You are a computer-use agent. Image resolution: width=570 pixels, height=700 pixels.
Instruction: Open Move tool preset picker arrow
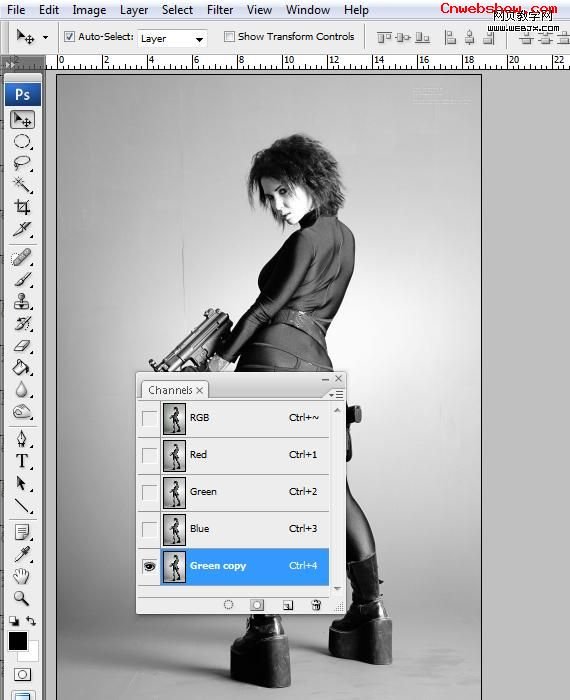(45, 38)
